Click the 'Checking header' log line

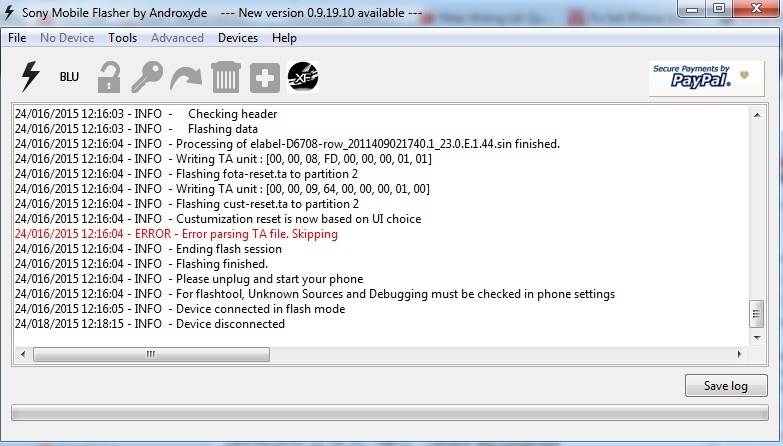pos(146,114)
